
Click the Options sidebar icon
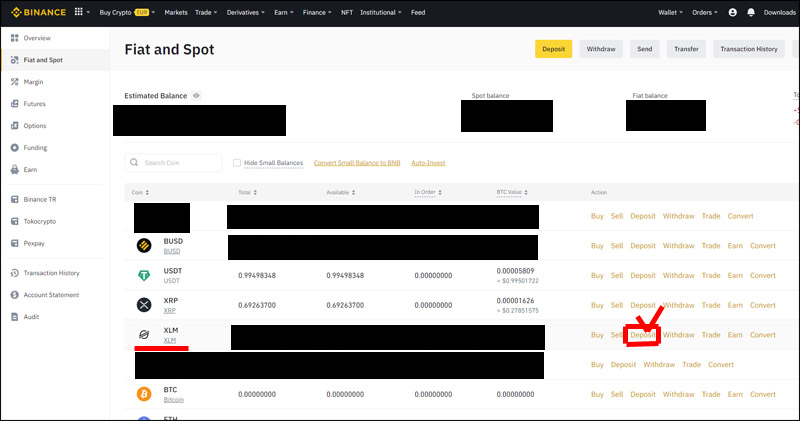pos(14,126)
